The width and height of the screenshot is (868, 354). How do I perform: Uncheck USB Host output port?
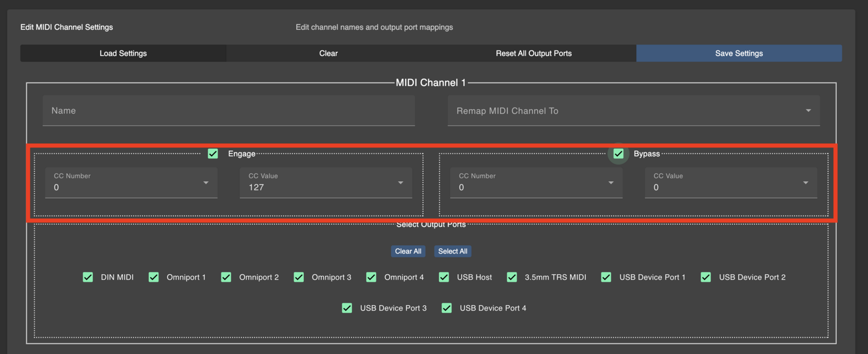pyautogui.click(x=444, y=277)
